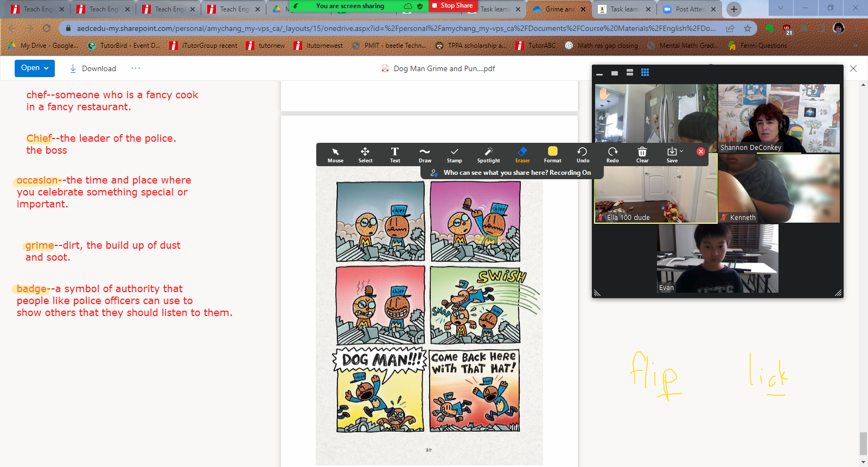The image size is (868, 467).
Task: Open Math res gap closing bookmark
Action: (601, 46)
